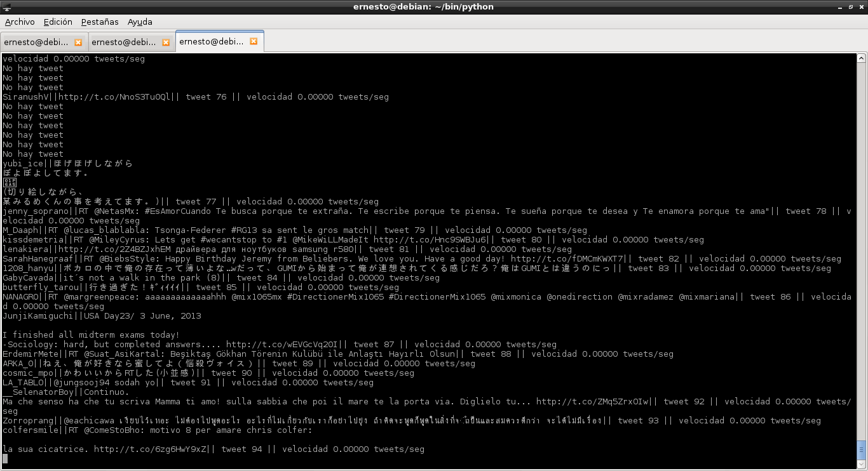Close the first ernesto@debi terminal tab
868x471 pixels.
click(x=78, y=43)
